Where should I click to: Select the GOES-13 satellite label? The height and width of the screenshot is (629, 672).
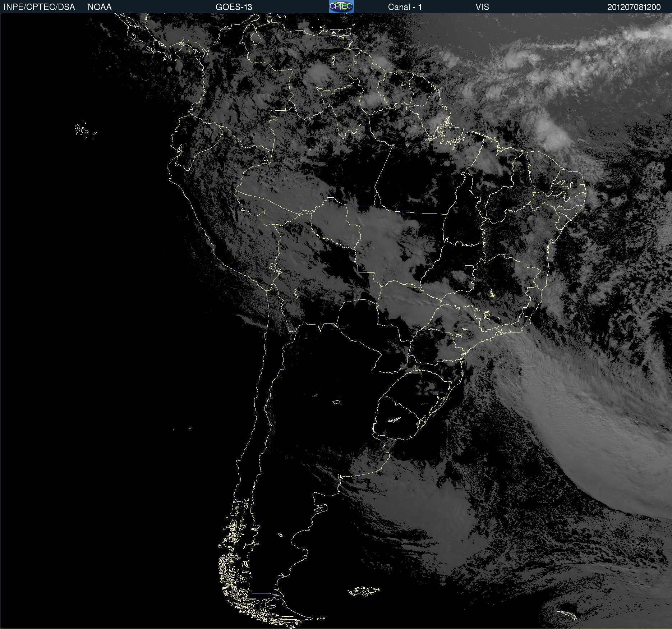point(234,7)
